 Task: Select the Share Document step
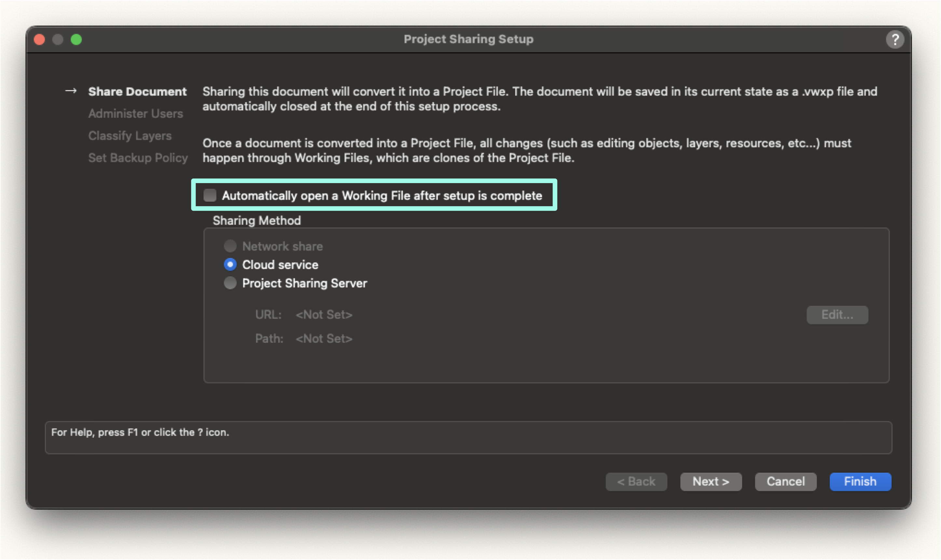tap(137, 91)
